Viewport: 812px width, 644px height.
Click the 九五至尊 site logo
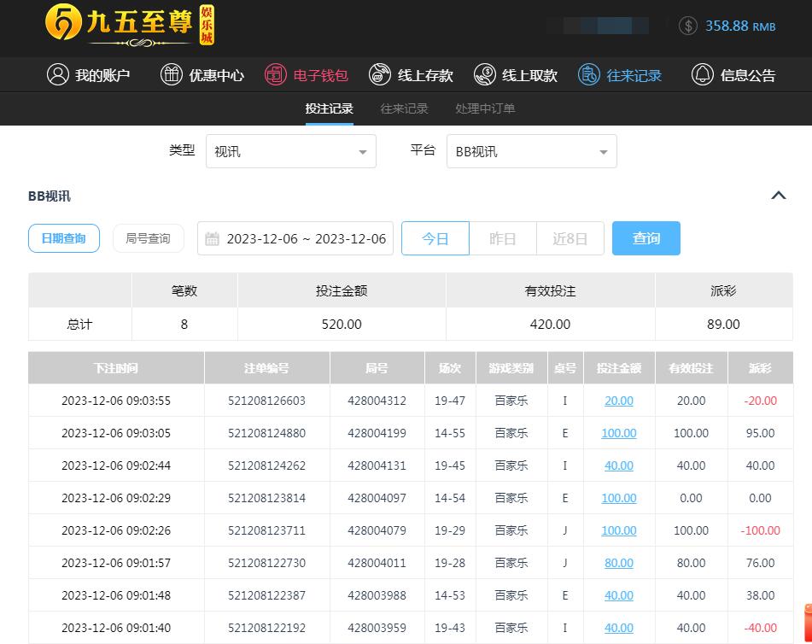pyautogui.click(x=130, y=25)
